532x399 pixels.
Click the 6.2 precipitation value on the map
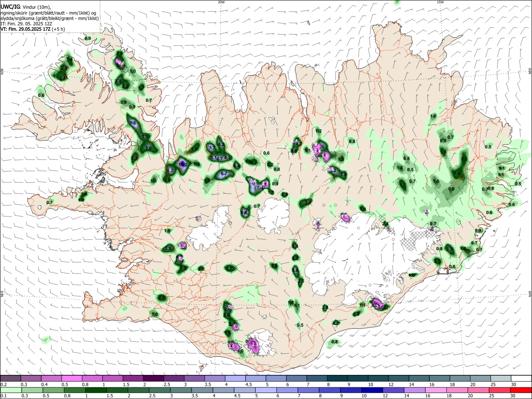(170, 170)
